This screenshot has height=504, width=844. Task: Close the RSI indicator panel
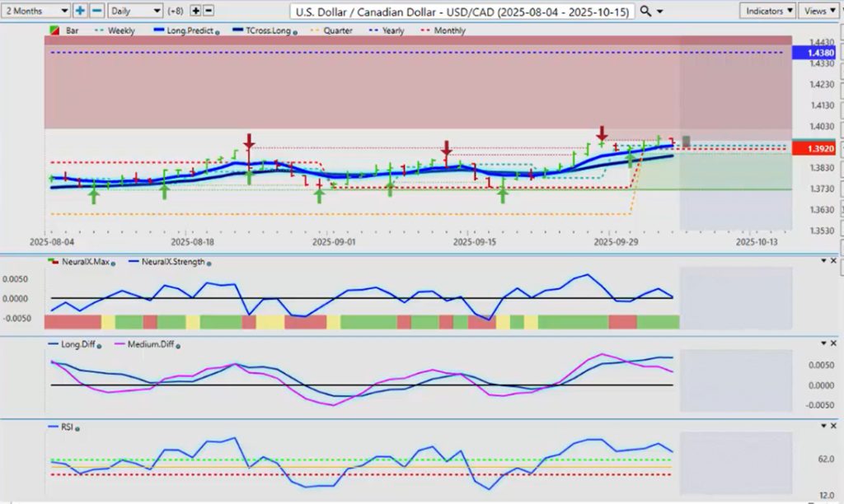pos(833,427)
